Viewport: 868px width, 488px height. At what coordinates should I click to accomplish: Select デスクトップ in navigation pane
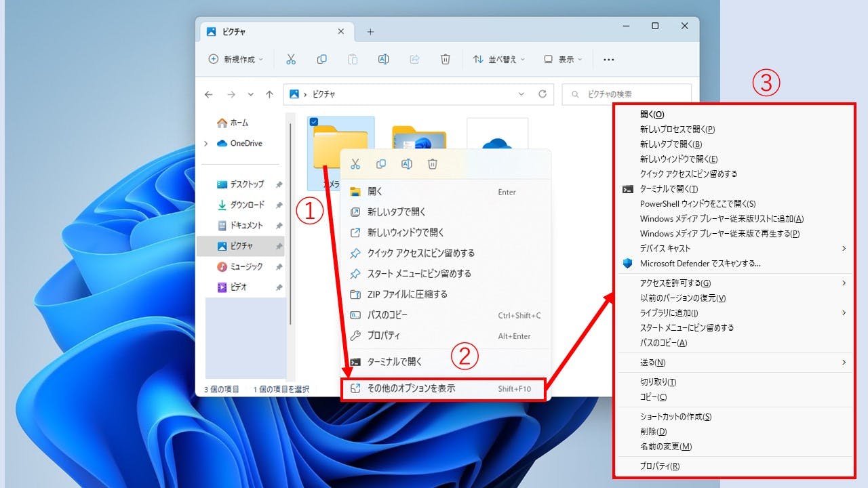tap(241, 184)
